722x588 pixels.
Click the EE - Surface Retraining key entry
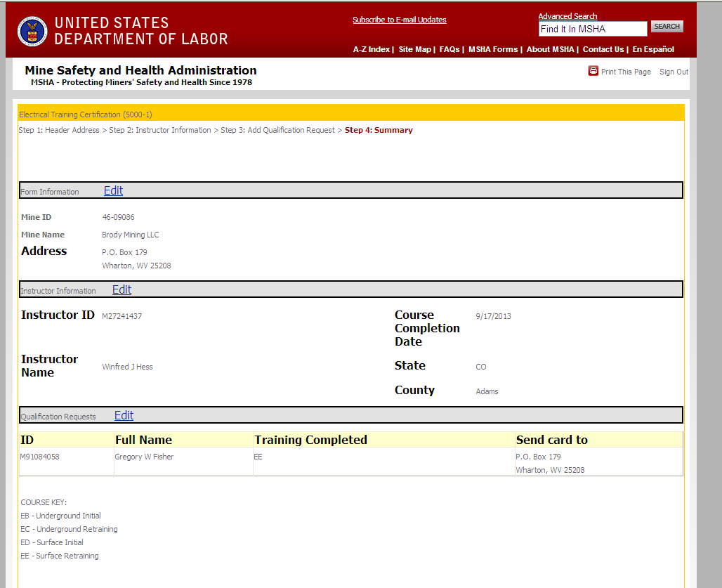click(60, 556)
